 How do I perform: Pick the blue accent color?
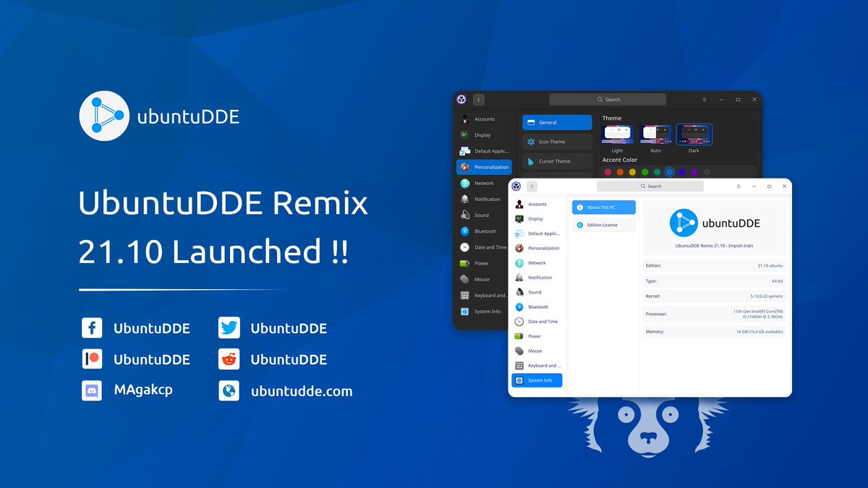(x=670, y=172)
